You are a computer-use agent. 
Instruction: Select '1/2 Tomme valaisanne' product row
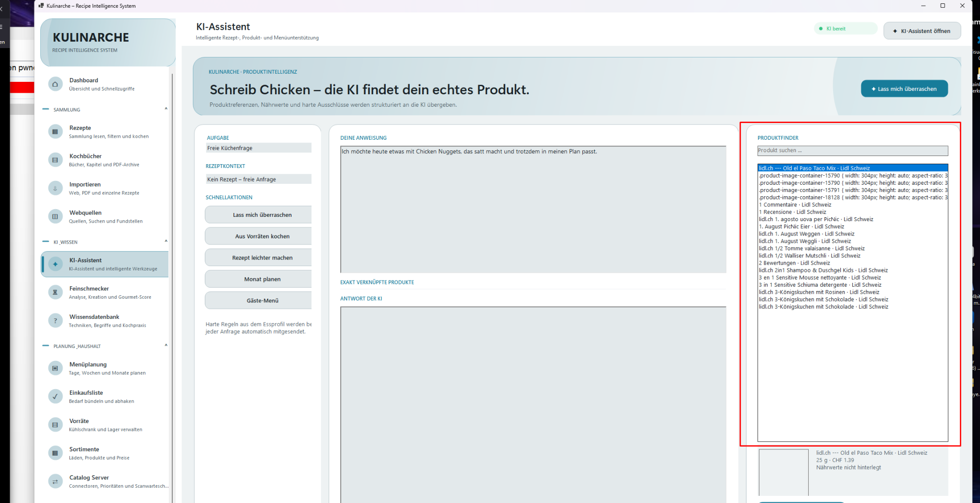click(852, 248)
